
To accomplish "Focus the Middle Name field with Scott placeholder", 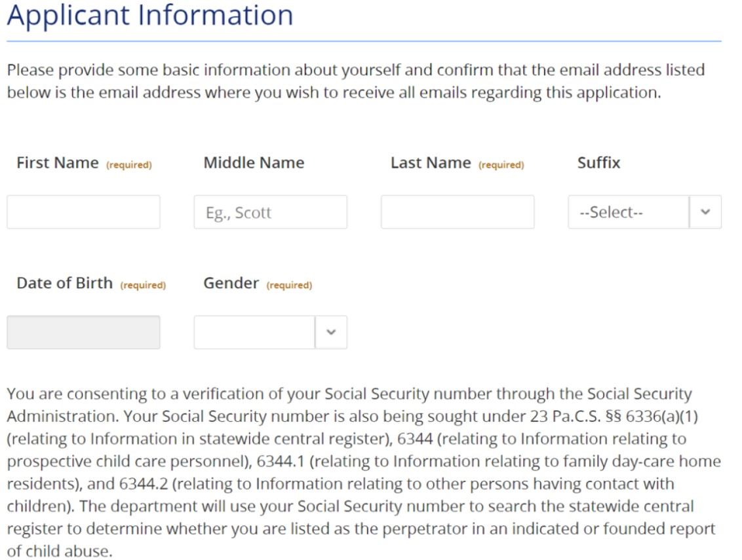I will (270, 212).
